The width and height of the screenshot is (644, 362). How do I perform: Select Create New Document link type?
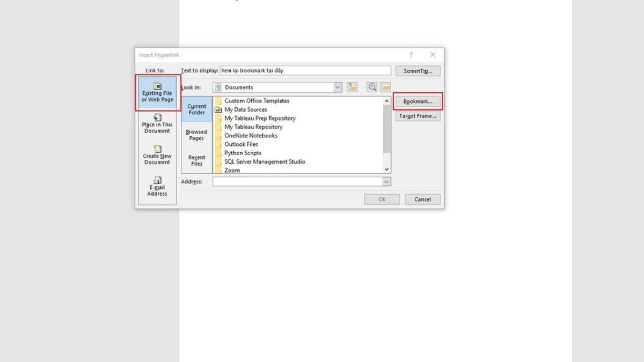(x=157, y=155)
